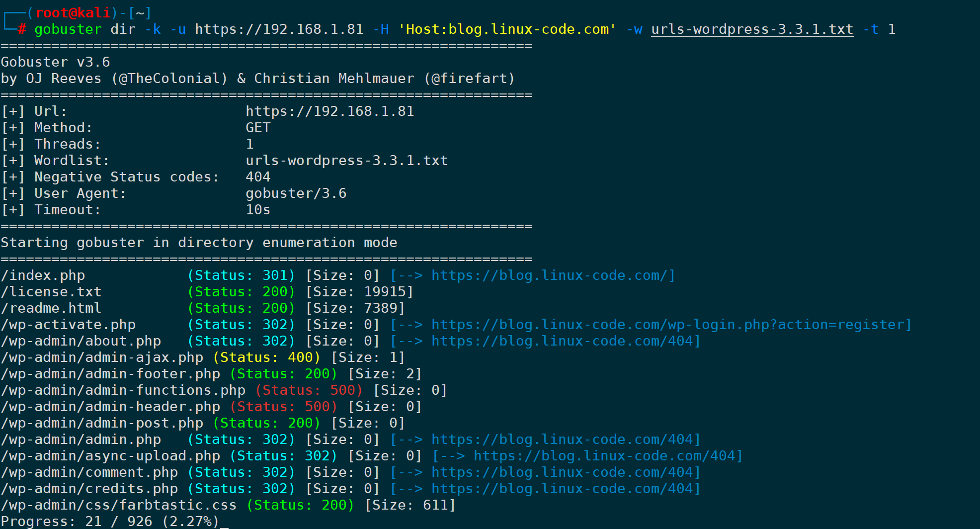Click the Threads value 1

(250, 144)
